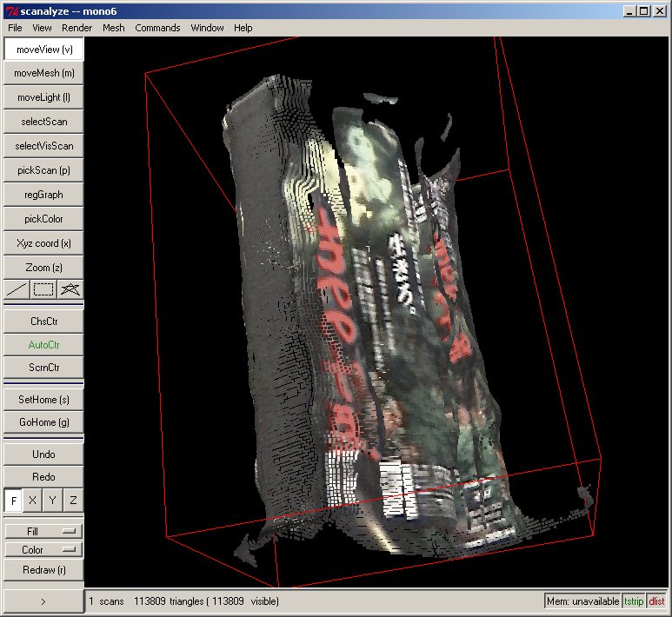Open the File menu
This screenshot has height=617, width=672.
(x=15, y=28)
